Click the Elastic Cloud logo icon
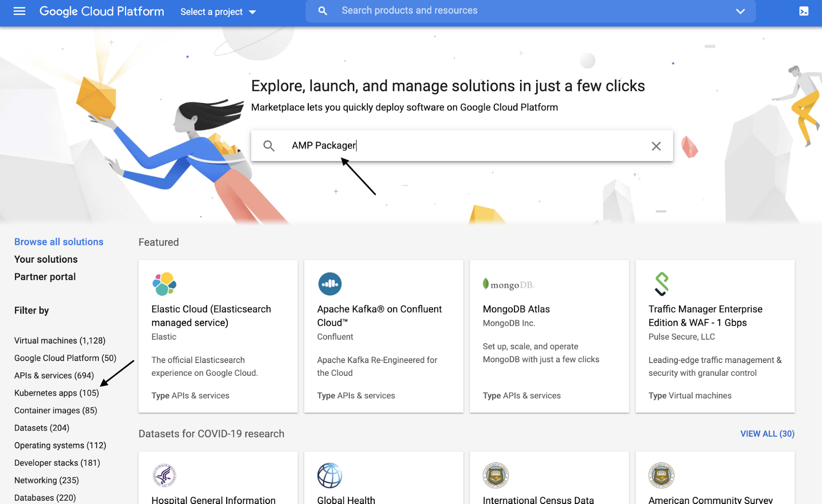The width and height of the screenshot is (822, 504). pos(164,283)
